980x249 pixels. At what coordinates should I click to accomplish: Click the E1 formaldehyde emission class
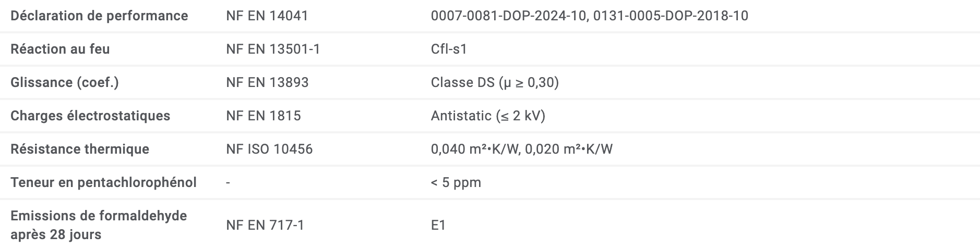438,225
